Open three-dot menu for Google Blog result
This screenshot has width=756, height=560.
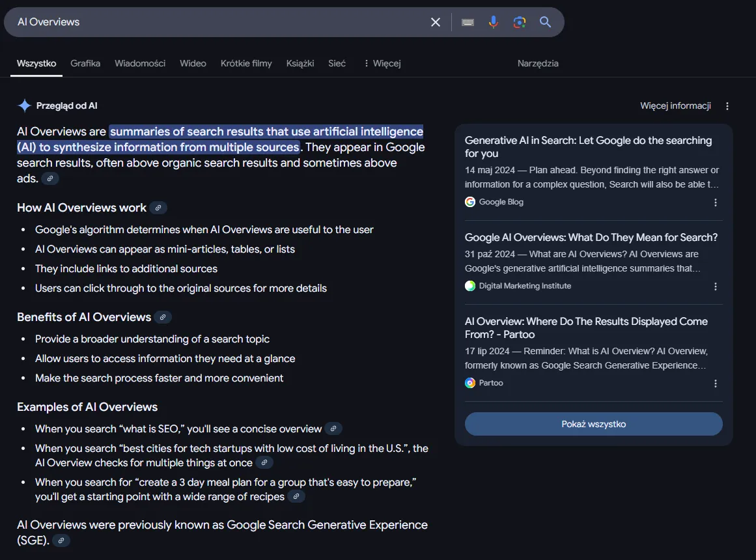716,203
